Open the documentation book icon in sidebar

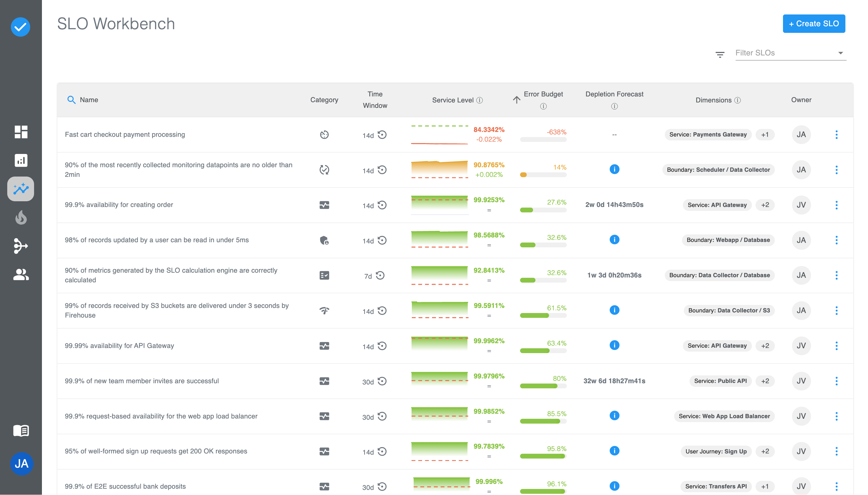(x=21, y=431)
